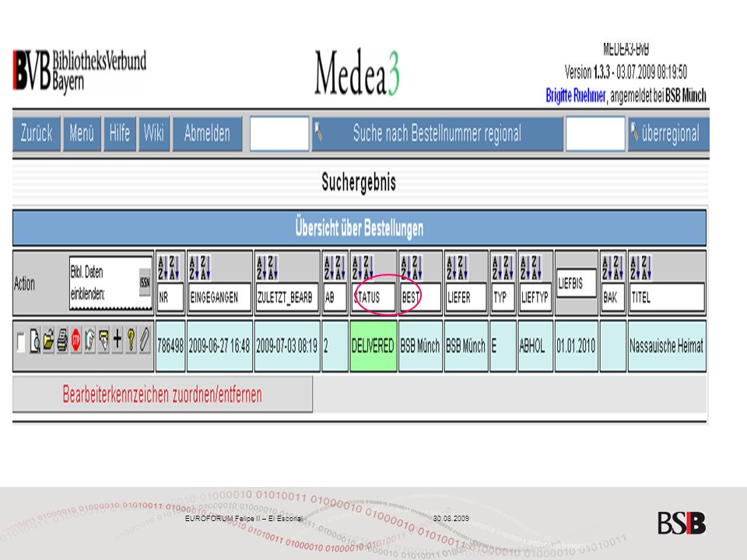Screen dimensions: 747x560
Task: Go back with the Zurück button
Action: tap(37, 134)
